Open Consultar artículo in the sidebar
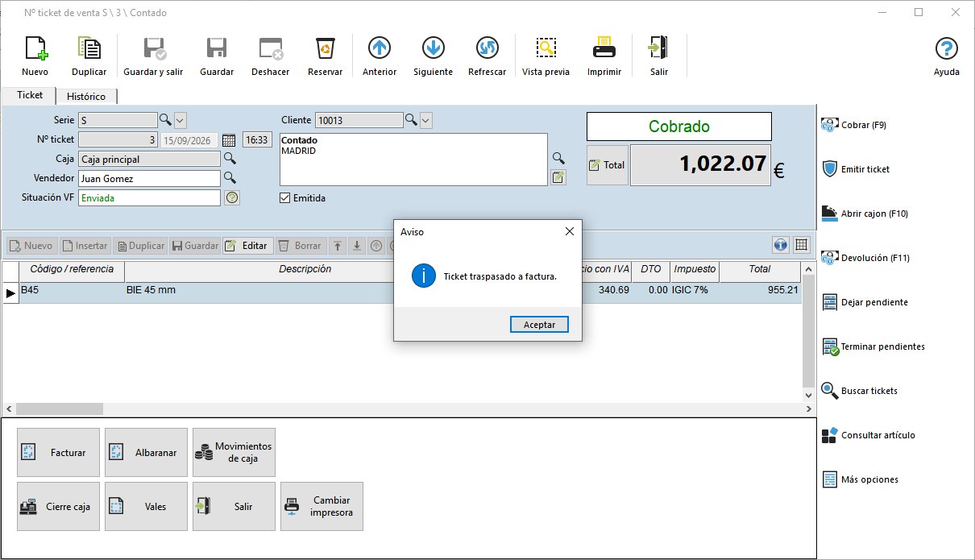The image size is (975, 560). 868,435
